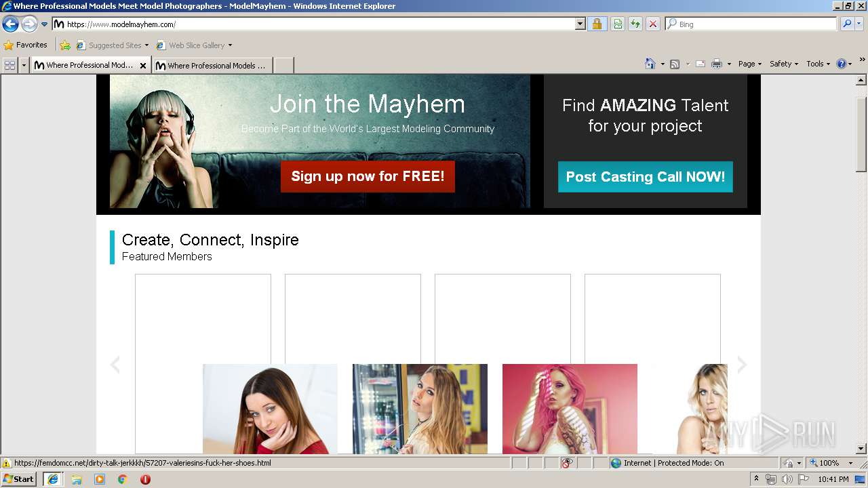Screen dimensions: 868x488
Task: Show hidden system tray icons arrow
Action: (x=757, y=479)
